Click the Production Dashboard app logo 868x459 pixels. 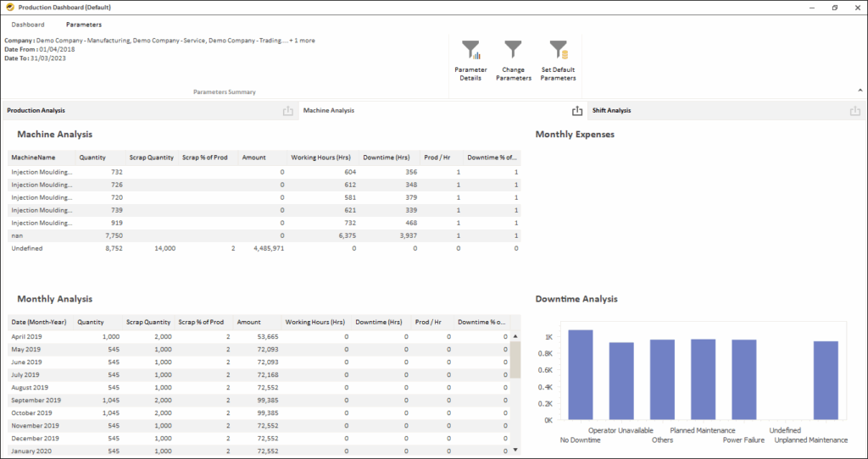click(x=8, y=7)
